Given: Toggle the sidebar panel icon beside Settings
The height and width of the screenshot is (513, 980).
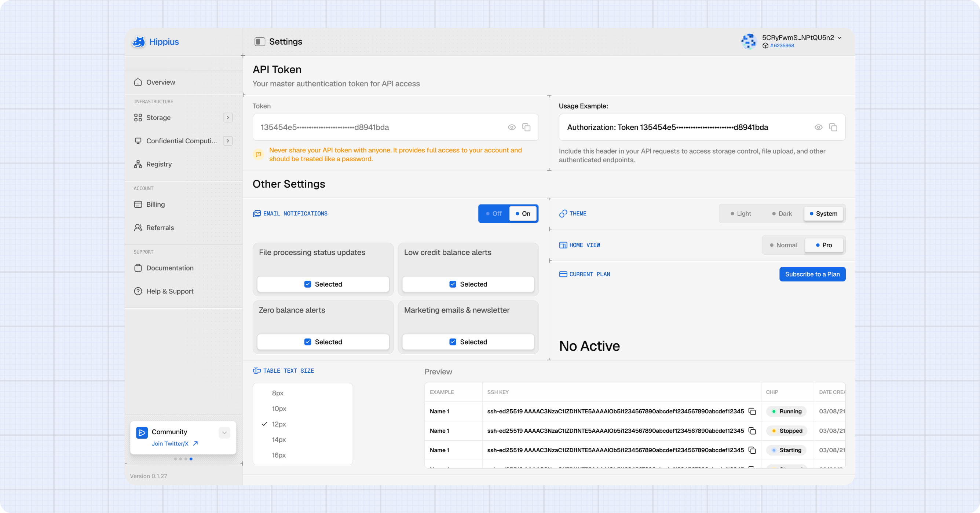Looking at the screenshot, I should click(x=259, y=41).
